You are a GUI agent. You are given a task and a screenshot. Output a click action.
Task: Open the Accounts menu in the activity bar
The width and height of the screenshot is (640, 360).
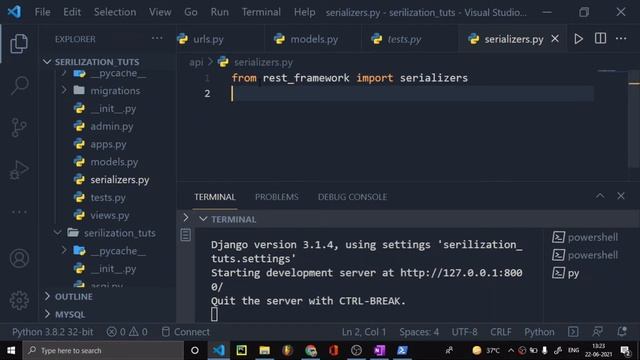coord(19,258)
